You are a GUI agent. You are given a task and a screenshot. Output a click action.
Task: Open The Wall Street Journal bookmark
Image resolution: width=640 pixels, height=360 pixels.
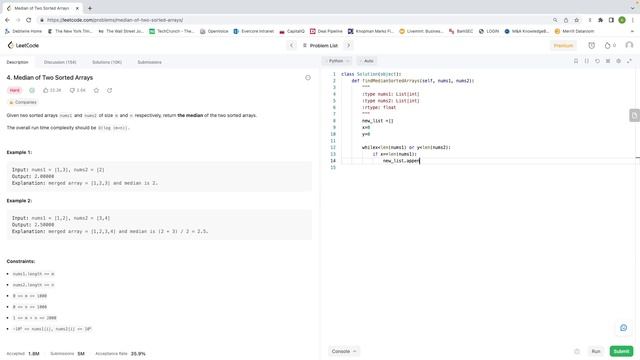coord(121,31)
